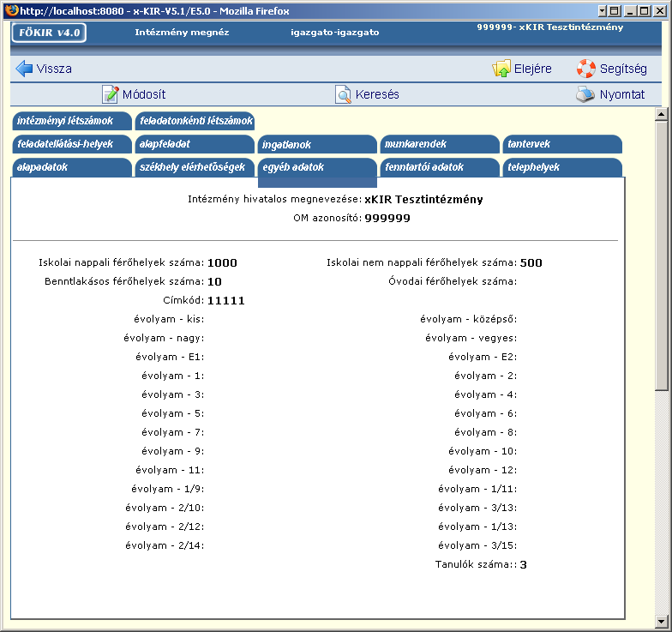672x632 pixels.
Task: Switch to the telephelyek tab
Action: tap(562, 167)
